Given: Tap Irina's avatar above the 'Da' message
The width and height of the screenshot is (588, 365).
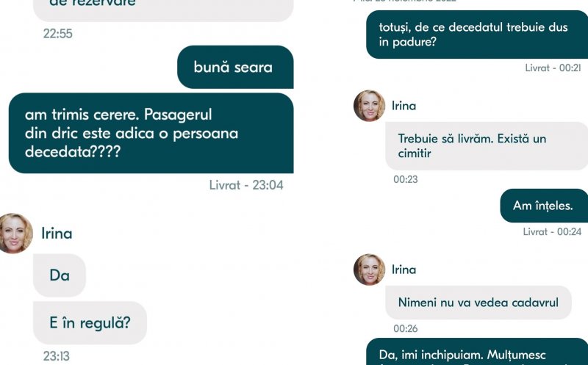Looking at the screenshot, I should (x=15, y=233).
